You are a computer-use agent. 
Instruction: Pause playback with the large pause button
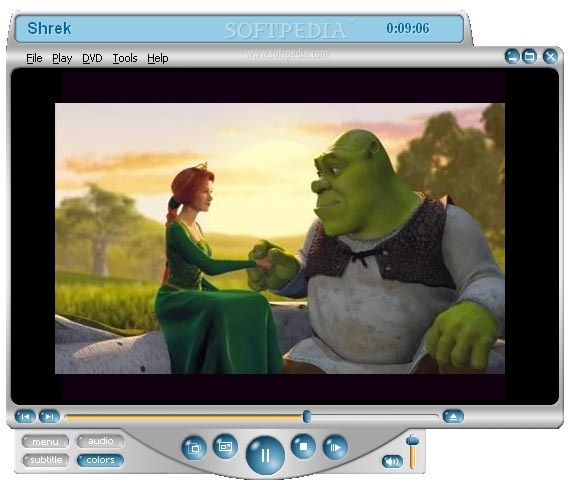click(265, 455)
